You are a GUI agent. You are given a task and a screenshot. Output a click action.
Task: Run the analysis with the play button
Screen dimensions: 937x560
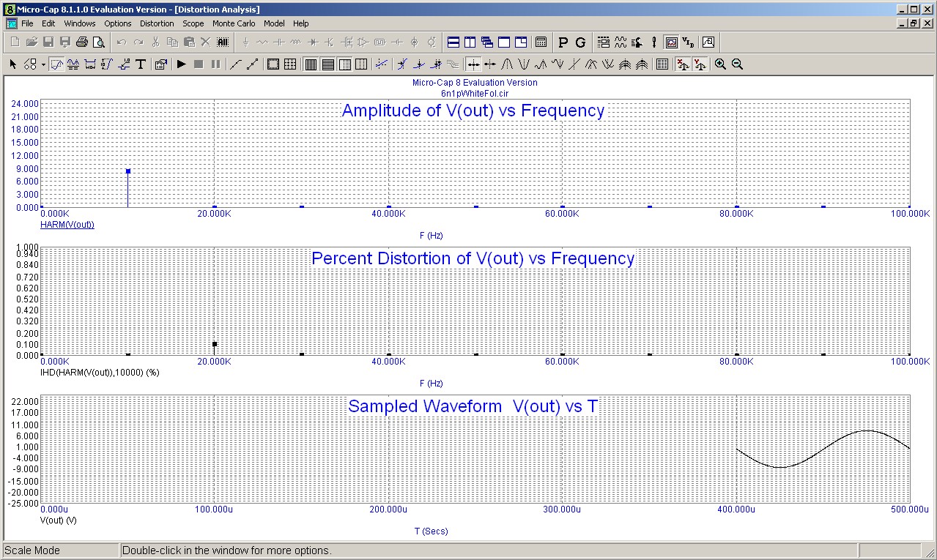(x=181, y=64)
